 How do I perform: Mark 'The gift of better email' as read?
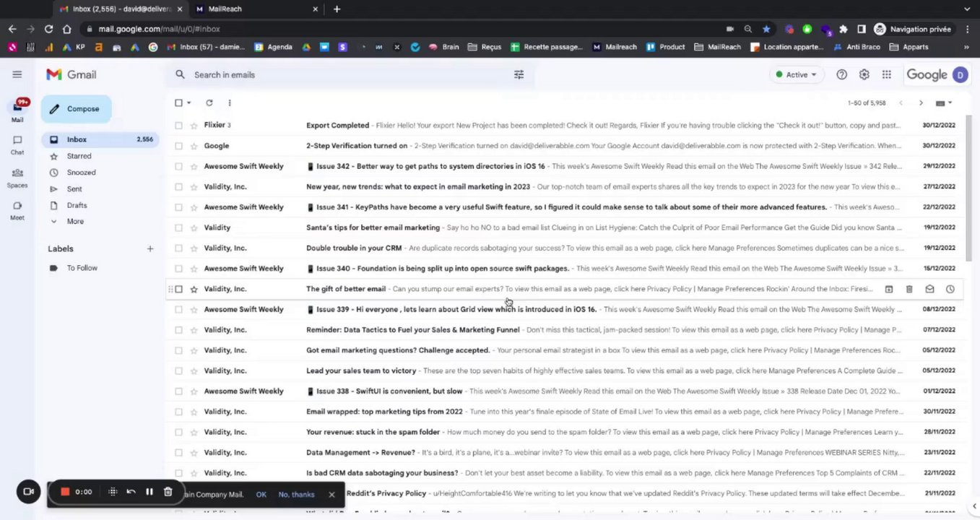tap(929, 289)
